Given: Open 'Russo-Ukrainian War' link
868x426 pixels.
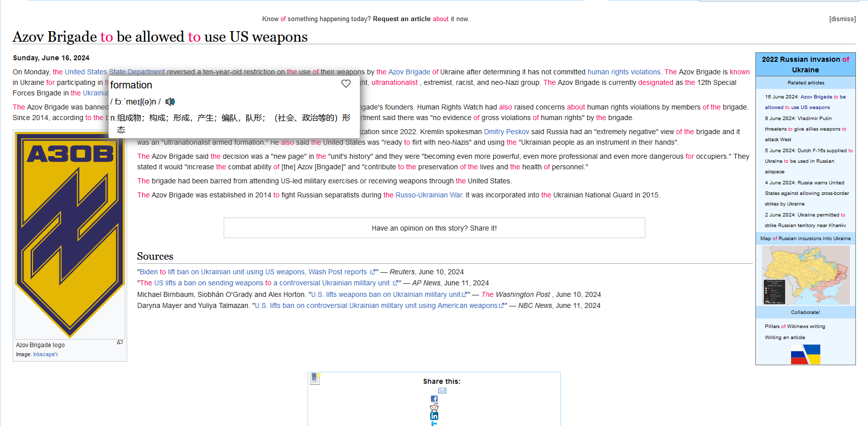Looking at the screenshot, I should pos(429,195).
